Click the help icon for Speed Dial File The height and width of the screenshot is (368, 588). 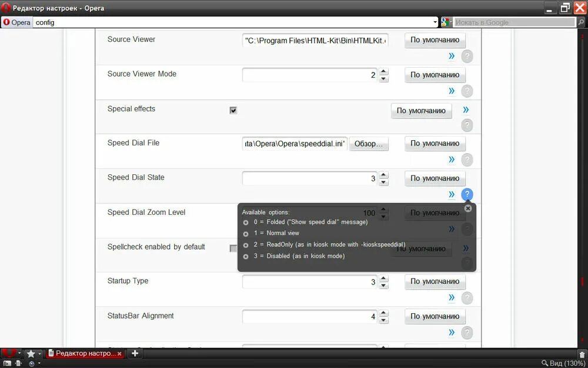[467, 160]
